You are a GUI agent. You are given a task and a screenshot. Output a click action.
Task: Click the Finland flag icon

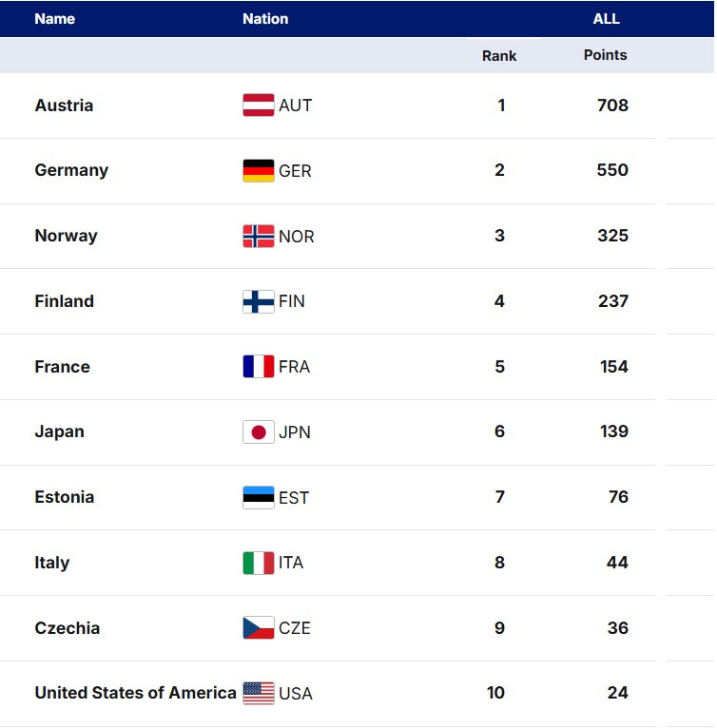pos(258,302)
